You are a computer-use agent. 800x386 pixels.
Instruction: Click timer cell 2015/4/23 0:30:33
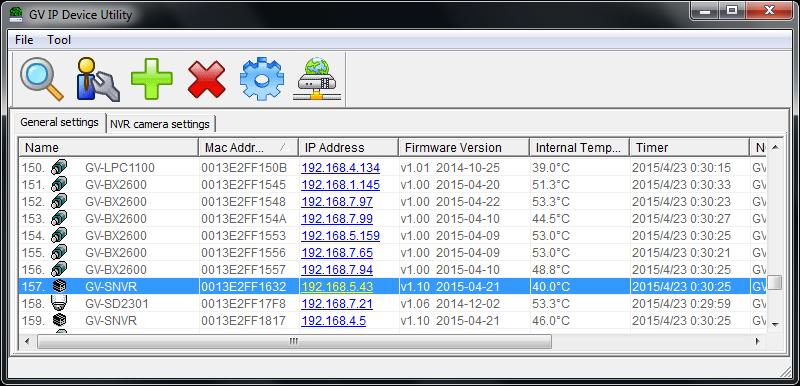tap(681, 185)
